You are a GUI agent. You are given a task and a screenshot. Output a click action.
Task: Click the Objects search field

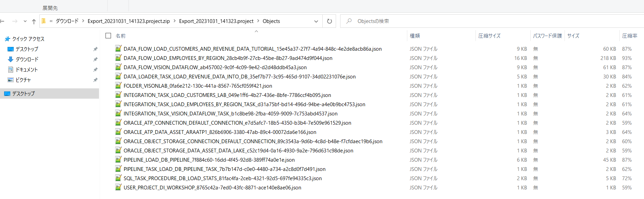[x=492, y=21]
